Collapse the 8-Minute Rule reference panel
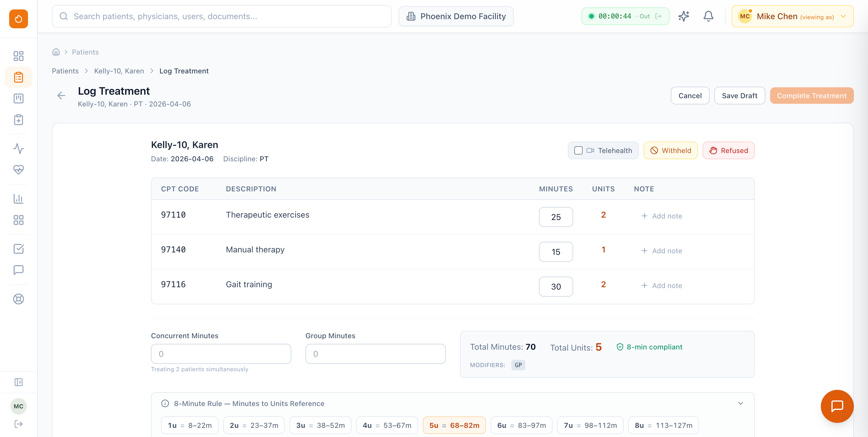The image size is (868, 437). (x=740, y=403)
